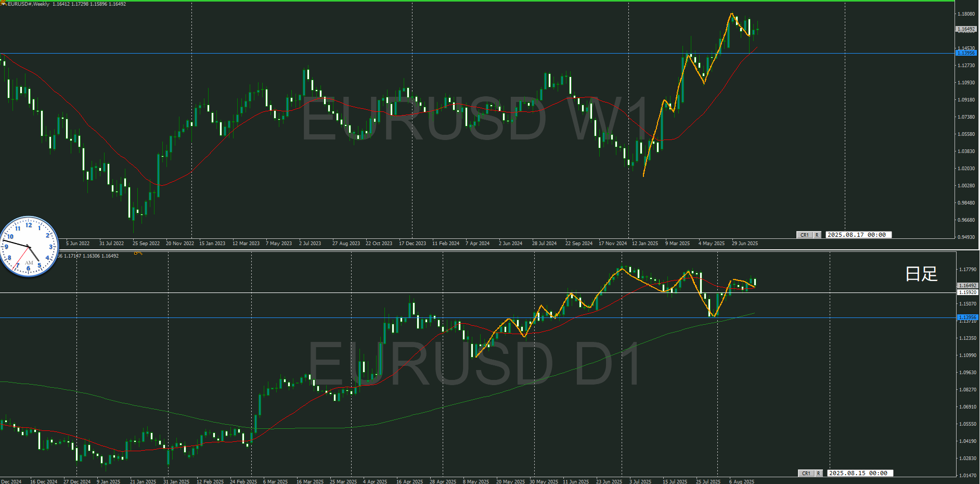Click the 0.94930 price scale value
The width and height of the screenshot is (980, 484).
pyautogui.click(x=966, y=237)
